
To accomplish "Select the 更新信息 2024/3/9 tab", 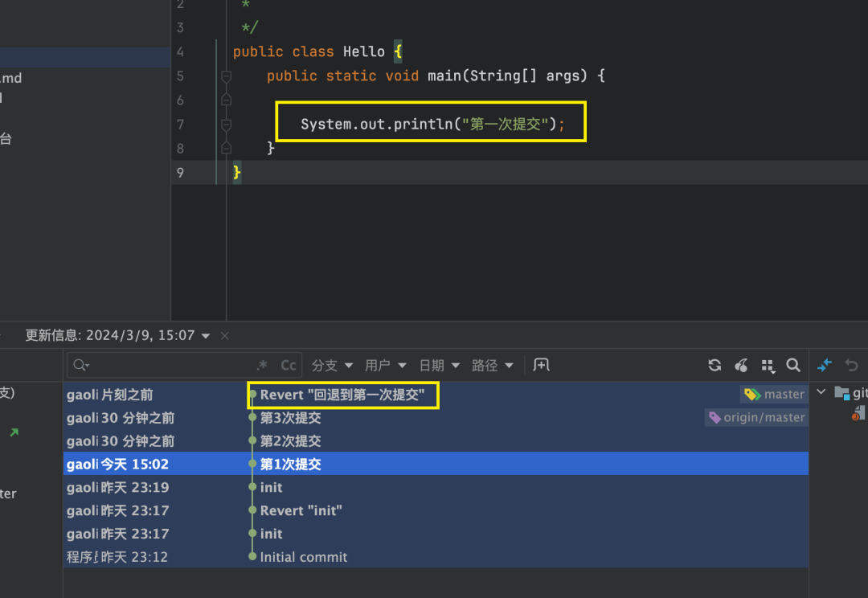I will point(111,335).
